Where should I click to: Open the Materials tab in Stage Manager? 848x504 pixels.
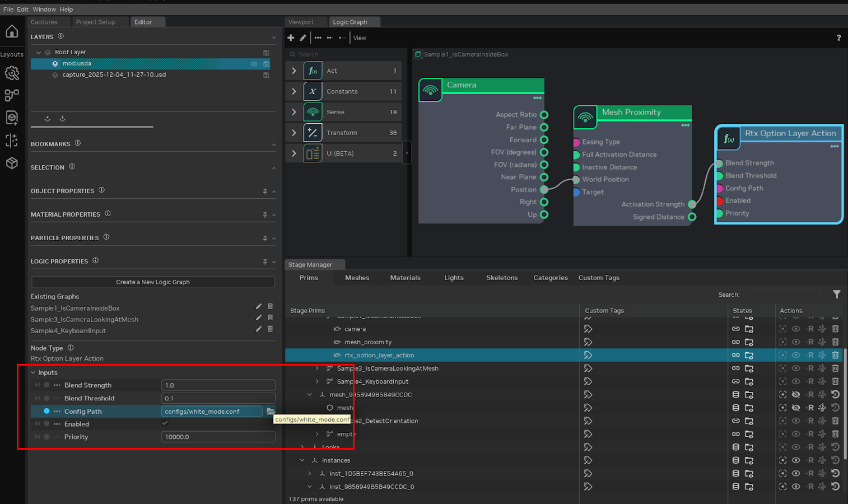coord(405,278)
